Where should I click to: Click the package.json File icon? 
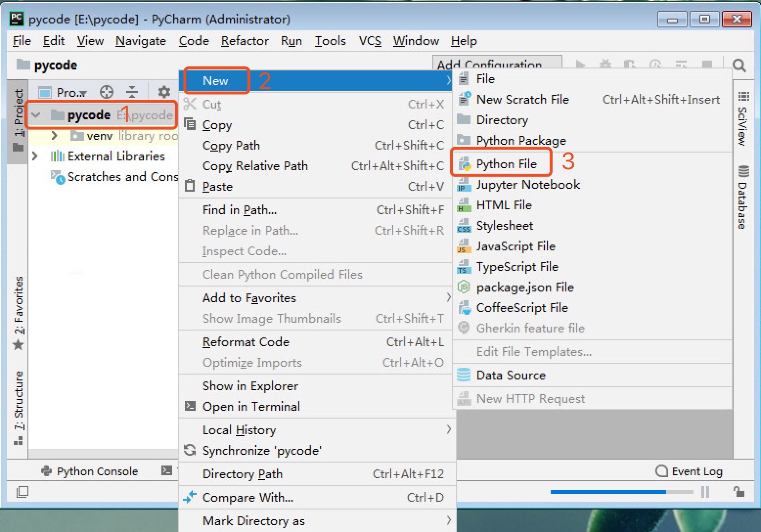464,287
